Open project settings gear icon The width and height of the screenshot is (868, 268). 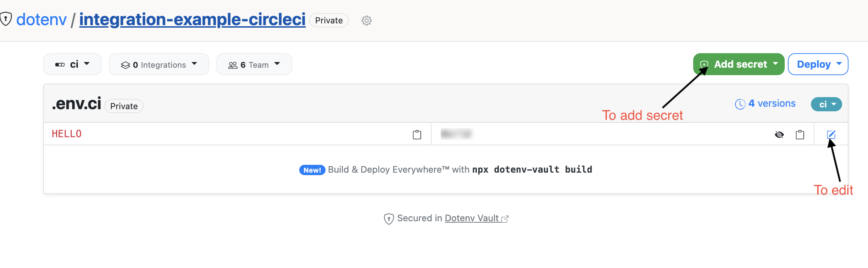pos(367,21)
